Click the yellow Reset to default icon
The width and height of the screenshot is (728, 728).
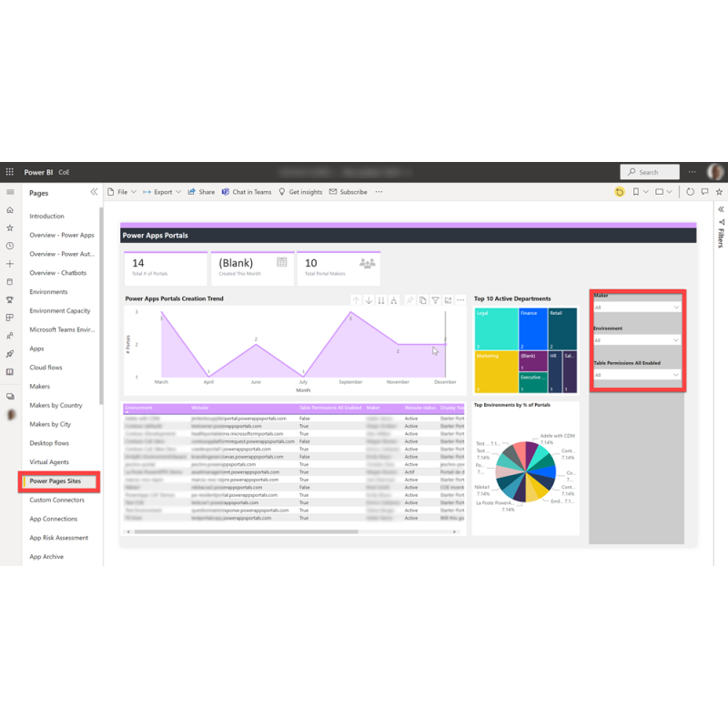click(620, 192)
